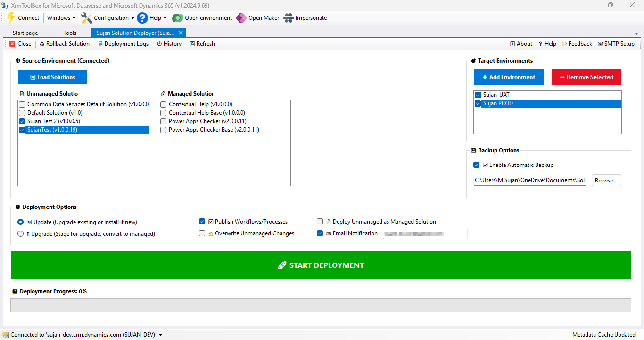Image resolution: width=644 pixels, height=340 pixels.
Task: Check Contextual Help Base checkbox
Action: [163, 113]
